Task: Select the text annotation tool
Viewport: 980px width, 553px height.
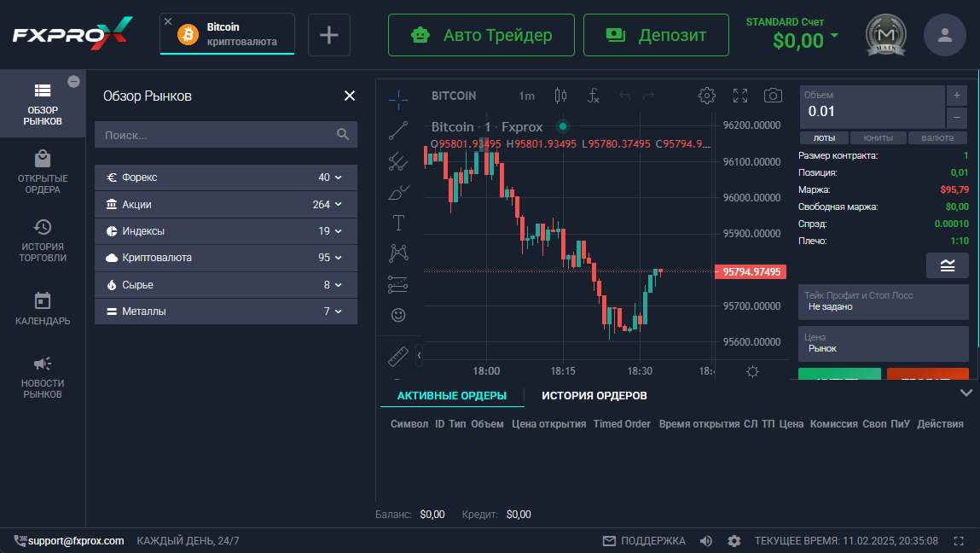Action: pyautogui.click(x=398, y=223)
